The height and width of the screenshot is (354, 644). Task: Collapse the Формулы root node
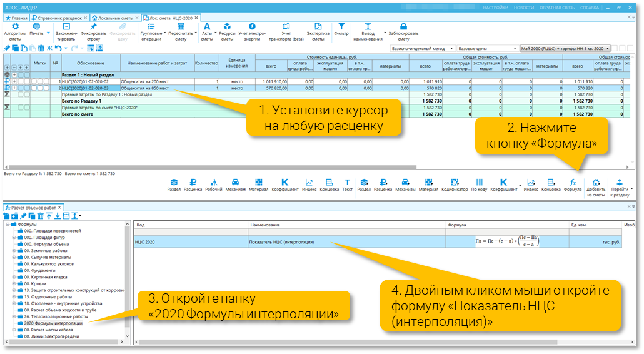pyautogui.click(x=8, y=225)
